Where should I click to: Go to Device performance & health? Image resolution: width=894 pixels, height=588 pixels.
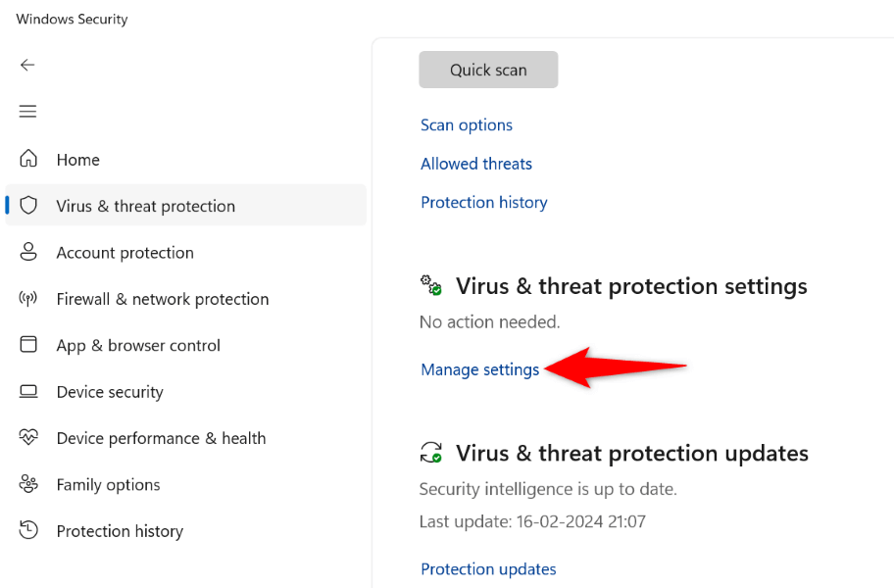[161, 438]
